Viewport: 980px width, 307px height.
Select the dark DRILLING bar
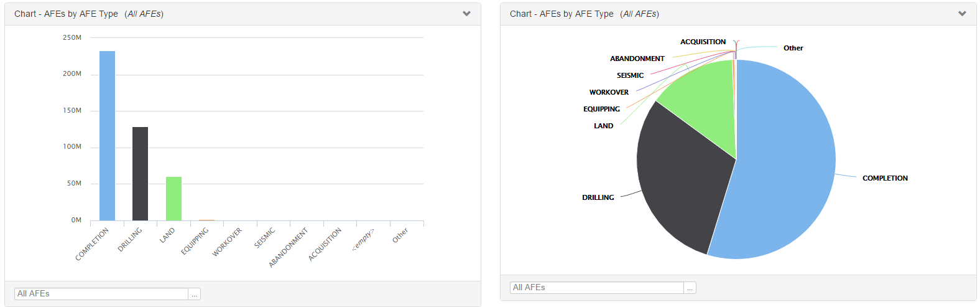[140, 174]
